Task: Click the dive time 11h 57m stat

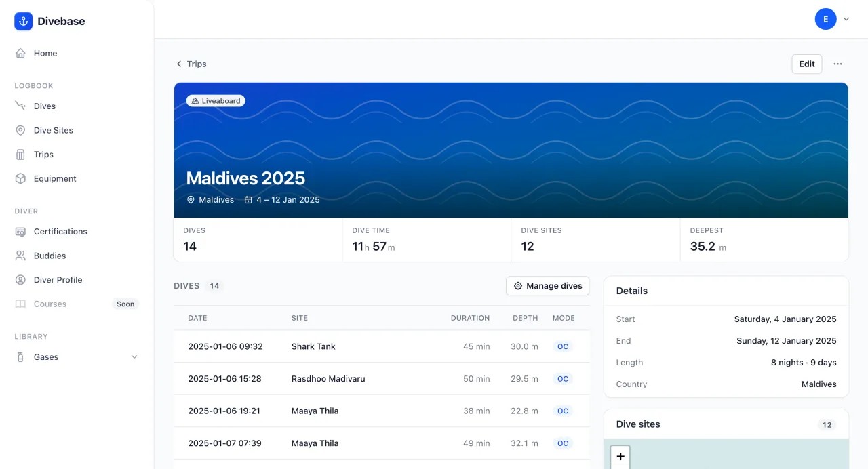Action: click(x=374, y=247)
